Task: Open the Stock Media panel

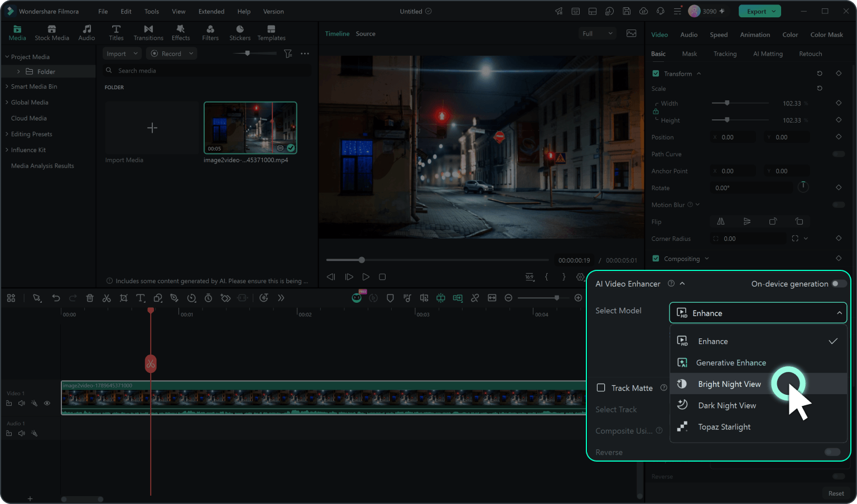Action: (52, 33)
